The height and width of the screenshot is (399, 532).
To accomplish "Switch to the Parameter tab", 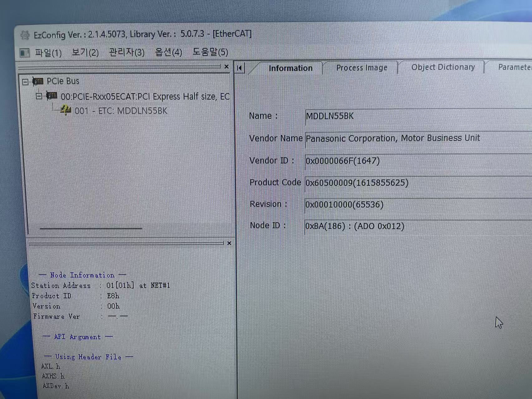I will pos(514,67).
